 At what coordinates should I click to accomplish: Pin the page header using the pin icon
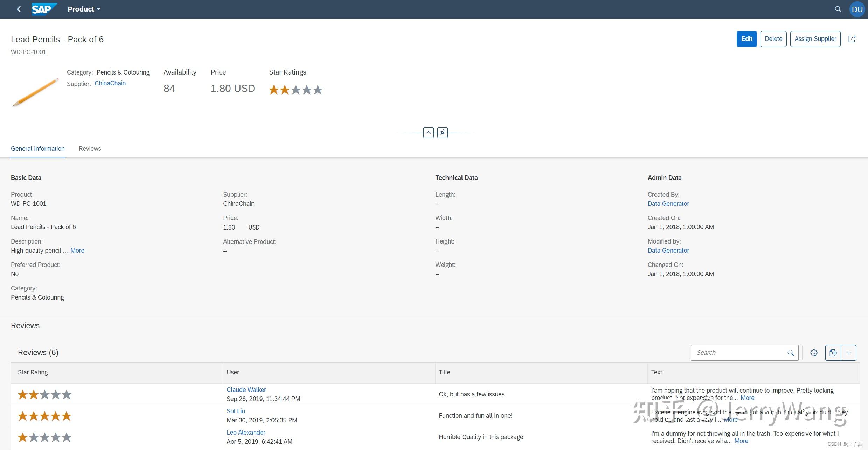coord(442,133)
